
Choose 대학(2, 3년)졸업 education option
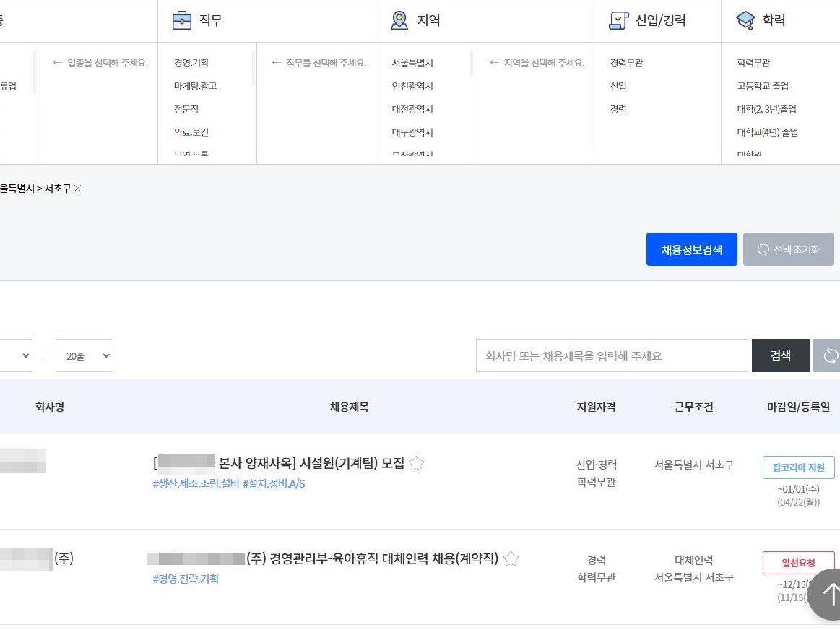(x=766, y=109)
